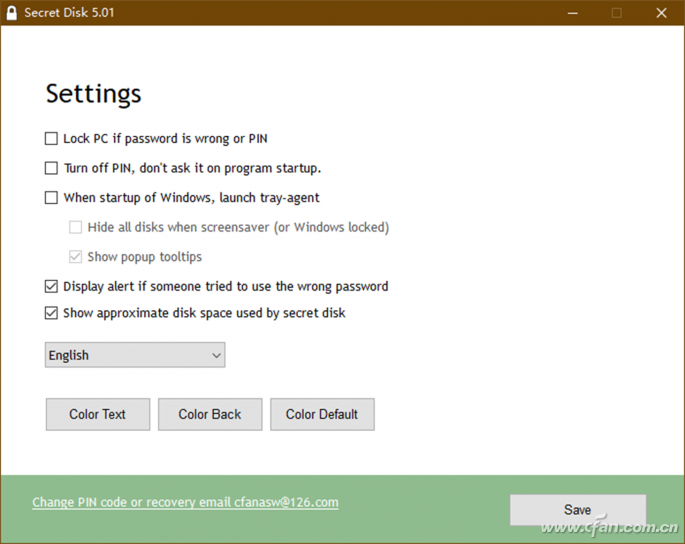Image resolution: width=685 pixels, height=544 pixels.
Task: Uncheck Show approximate disk space option
Action: click(x=51, y=313)
